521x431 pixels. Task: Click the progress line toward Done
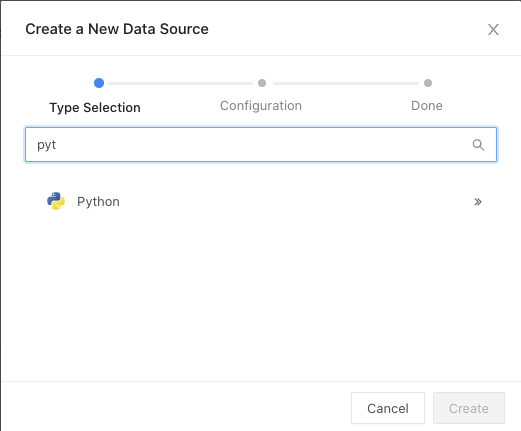346,83
